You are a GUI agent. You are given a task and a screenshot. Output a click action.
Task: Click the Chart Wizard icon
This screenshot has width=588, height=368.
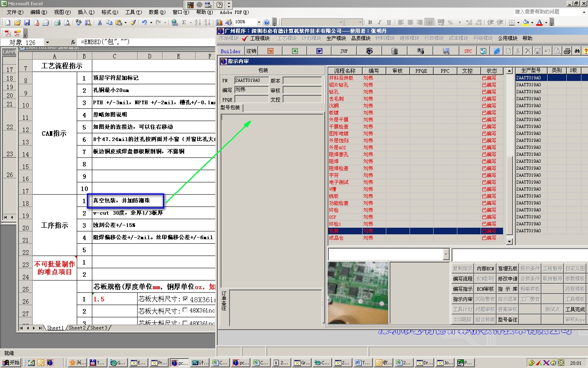click(x=219, y=22)
